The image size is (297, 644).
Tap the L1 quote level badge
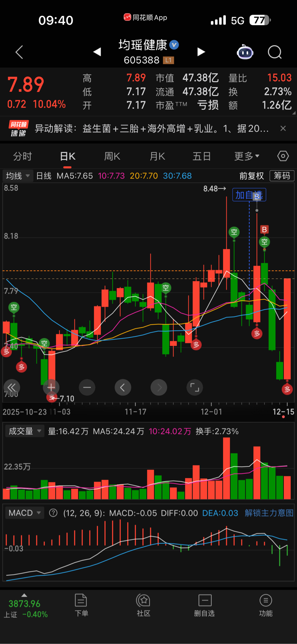168,60
